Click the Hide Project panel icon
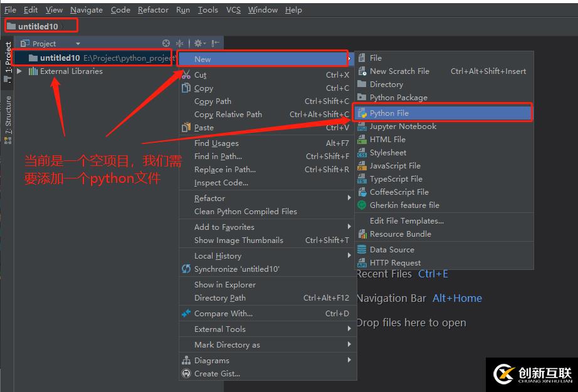The image size is (578, 392). click(215, 43)
